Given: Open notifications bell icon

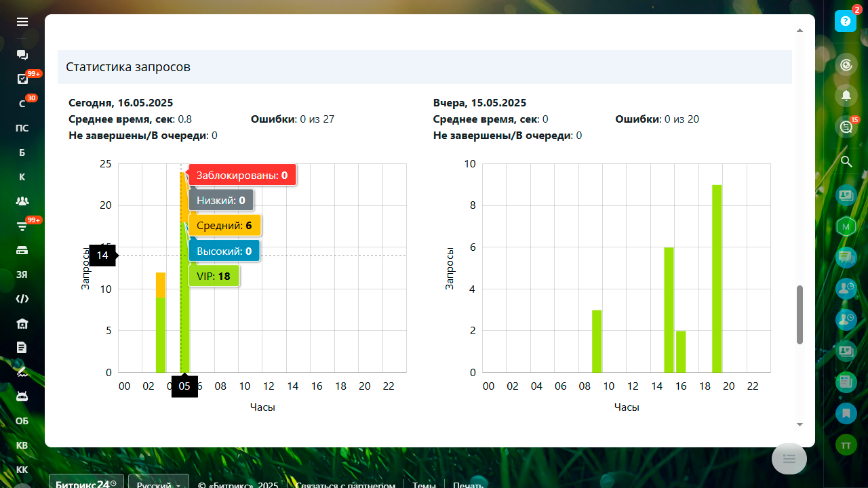Looking at the screenshot, I should 846,96.
